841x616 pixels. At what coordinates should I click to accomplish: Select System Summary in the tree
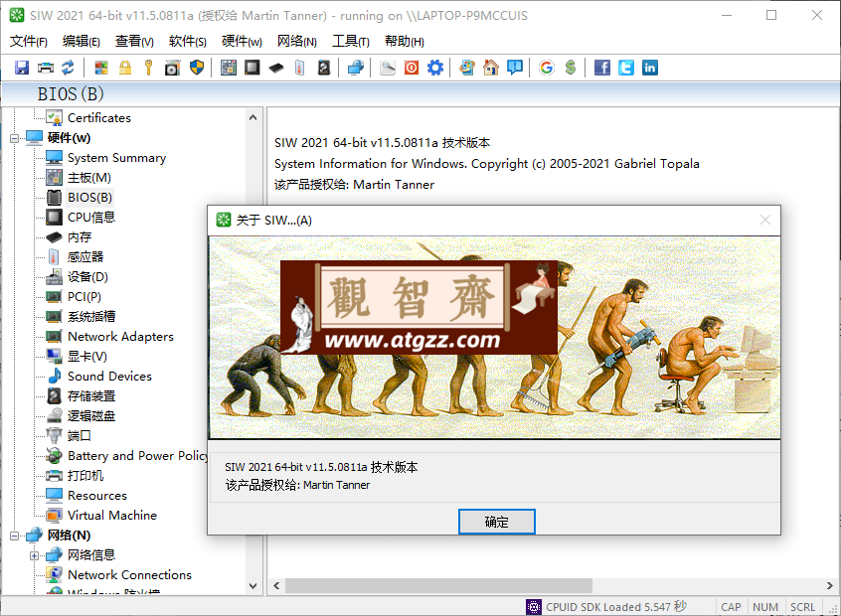(117, 158)
